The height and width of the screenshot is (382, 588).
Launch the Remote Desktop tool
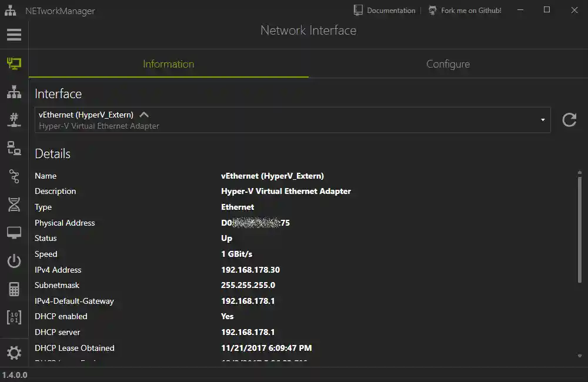point(14,232)
